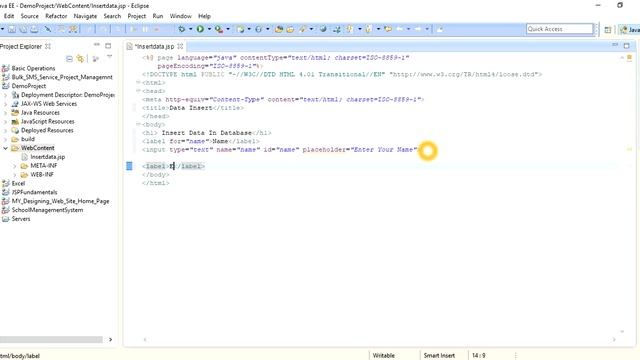Expand the META-INF folder

pyautogui.click(x=15, y=166)
